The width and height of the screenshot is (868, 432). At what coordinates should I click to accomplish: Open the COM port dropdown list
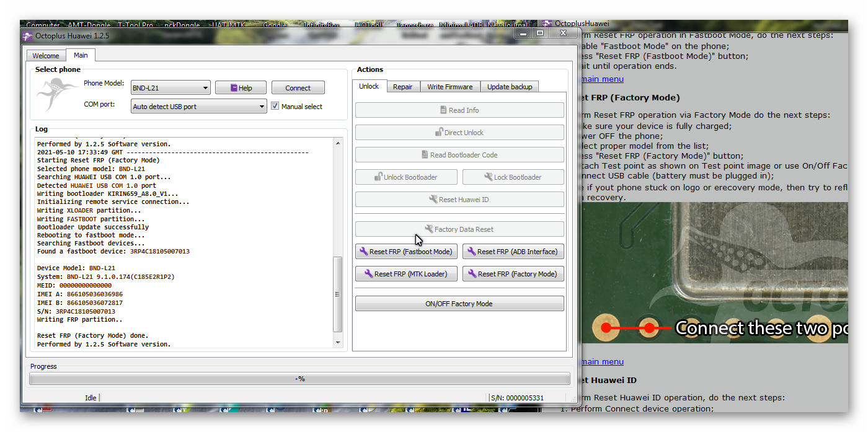pyautogui.click(x=262, y=107)
